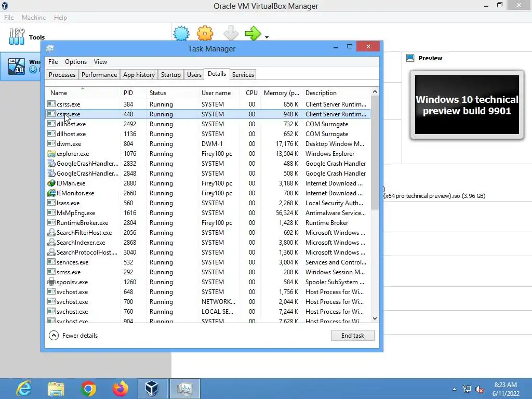Click the Discard down-arrow icon in VirtualBox
The image size is (532, 399).
tap(231, 33)
